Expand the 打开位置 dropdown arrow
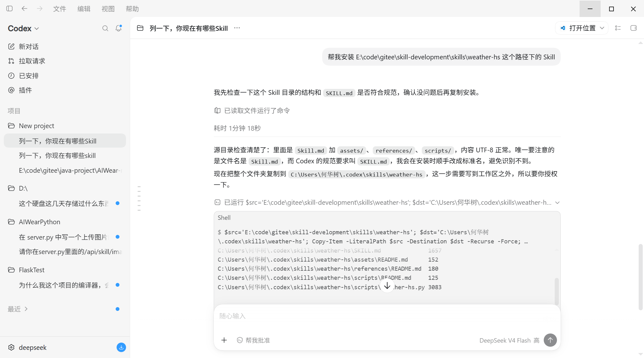This screenshot has width=644, height=358. click(x=602, y=28)
